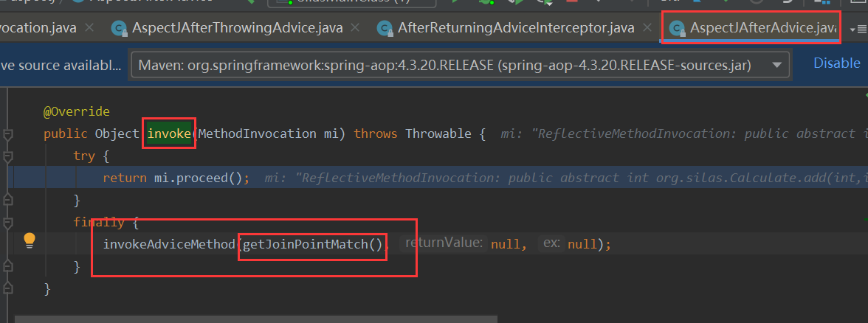
Task: Click the Disable link in the banner
Action: [836, 63]
